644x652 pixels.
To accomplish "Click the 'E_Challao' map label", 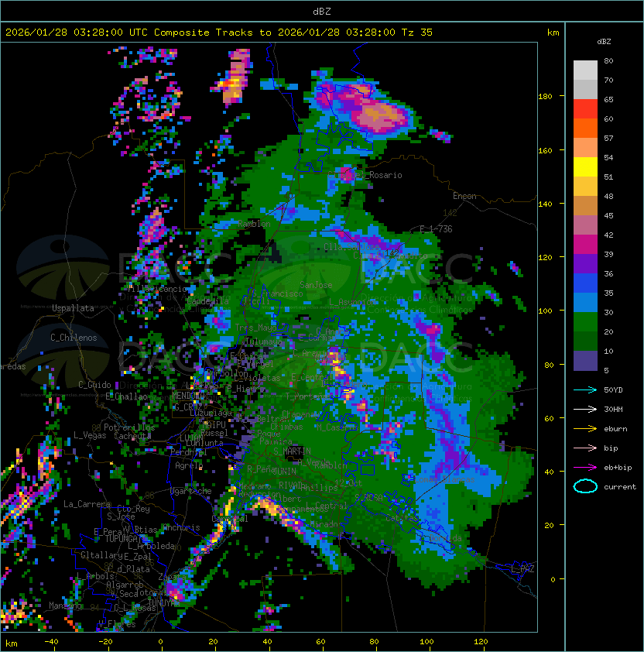I will (x=126, y=396).
